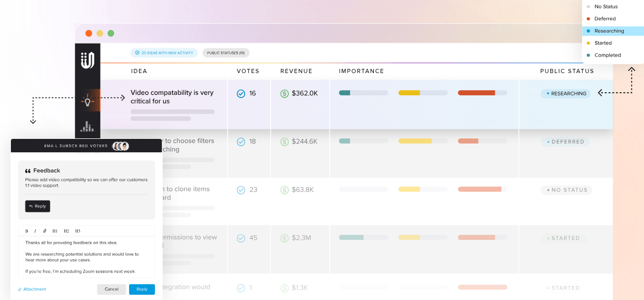Select the 'PUBLIC STATUSES (10)' pill
Image resolution: width=644 pixels, height=300 pixels.
[x=226, y=52]
